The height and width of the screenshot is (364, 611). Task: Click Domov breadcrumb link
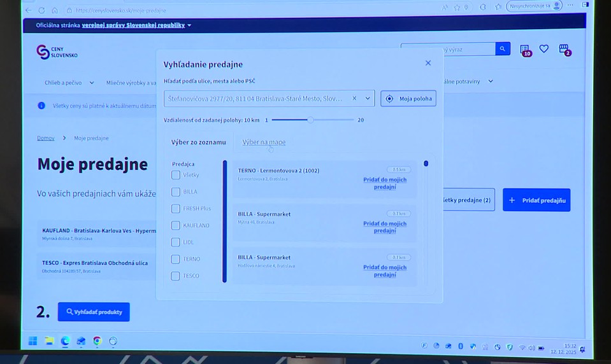click(46, 138)
